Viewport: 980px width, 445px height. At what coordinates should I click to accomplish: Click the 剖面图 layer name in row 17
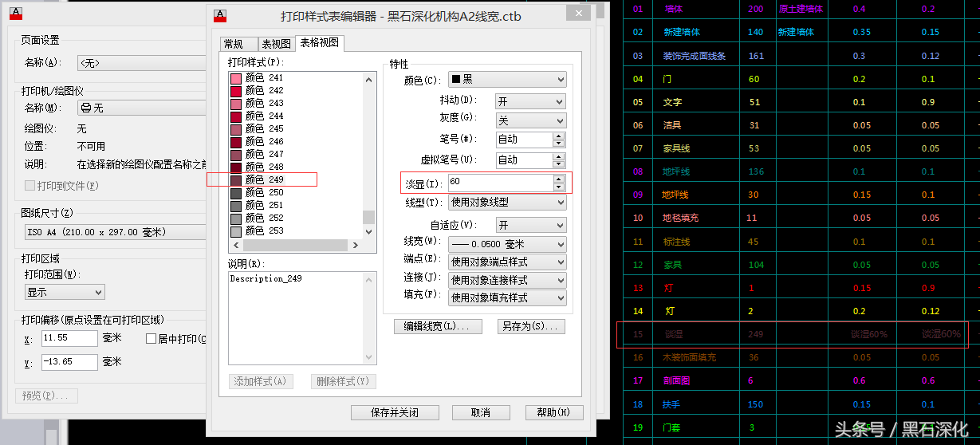[677, 380]
